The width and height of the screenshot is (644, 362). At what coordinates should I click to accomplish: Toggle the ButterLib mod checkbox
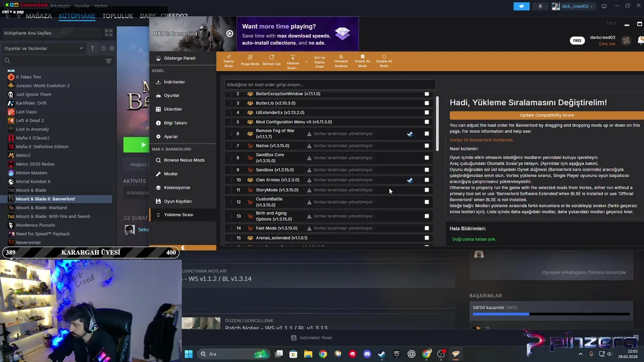[427, 103]
